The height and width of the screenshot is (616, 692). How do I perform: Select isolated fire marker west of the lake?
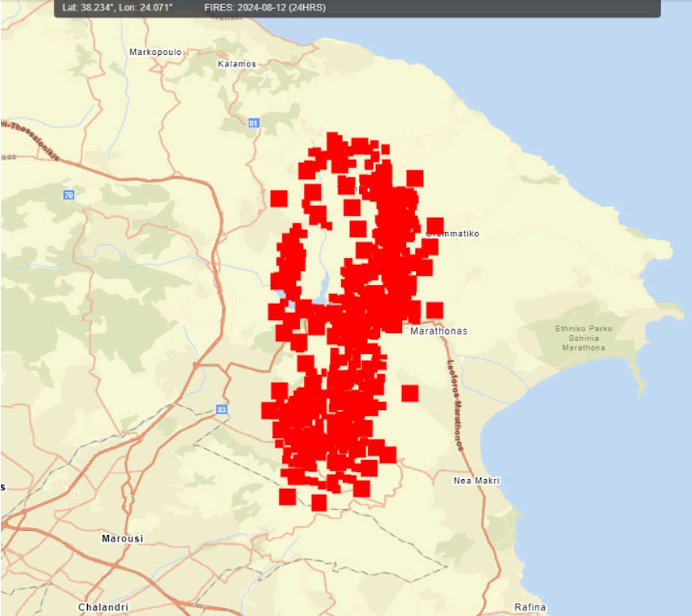point(279,198)
